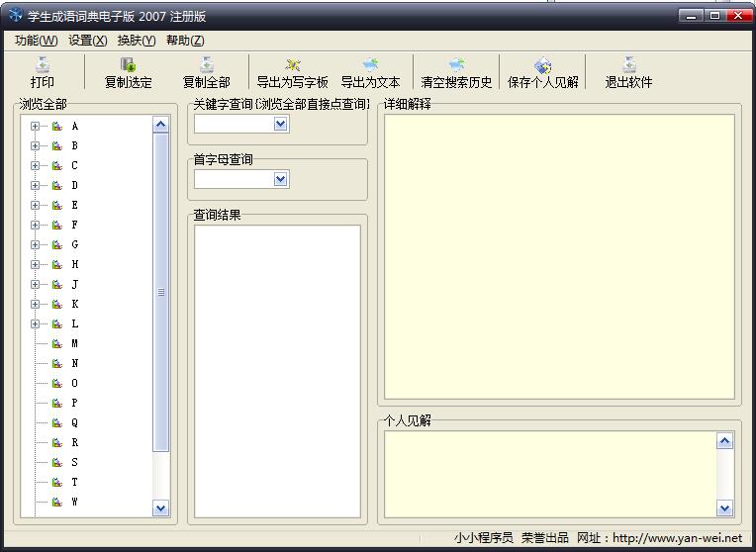
Task: Click the 复制全部 toolbar icon
Action: (207, 65)
